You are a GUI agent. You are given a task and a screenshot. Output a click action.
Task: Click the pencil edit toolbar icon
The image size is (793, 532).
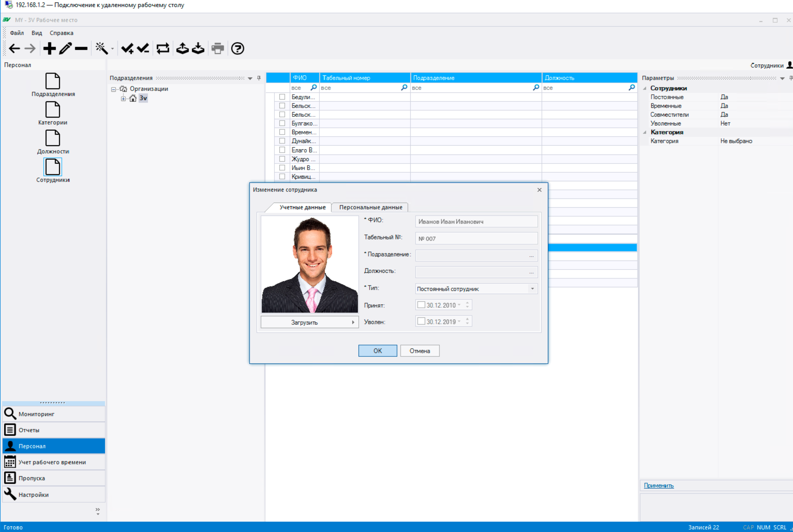pyautogui.click(x=65, y=49)
